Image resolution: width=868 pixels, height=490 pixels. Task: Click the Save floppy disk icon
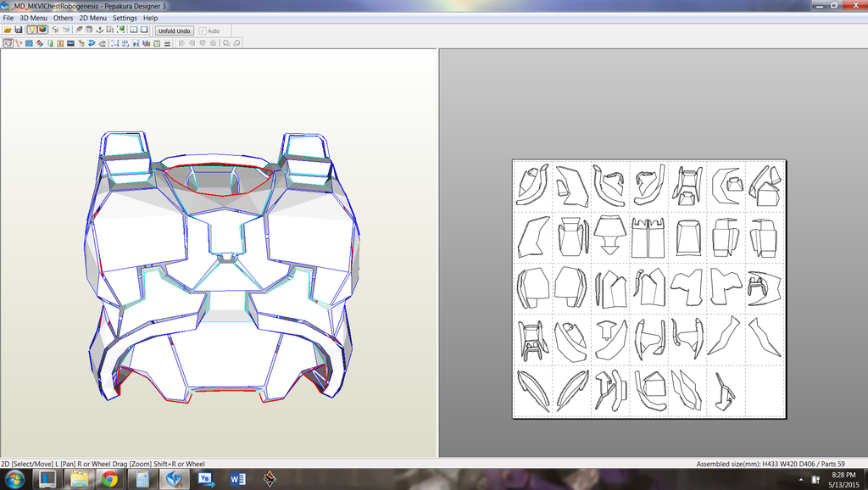[x=19, y=30]
